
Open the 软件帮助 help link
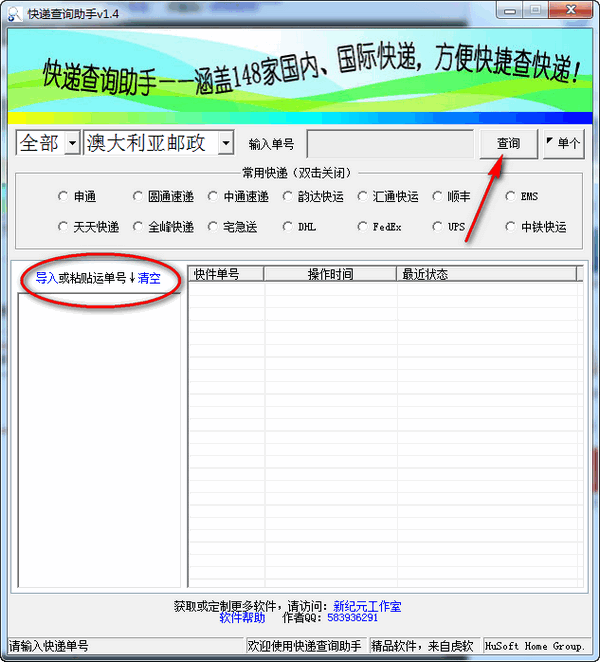pos(242,618)
